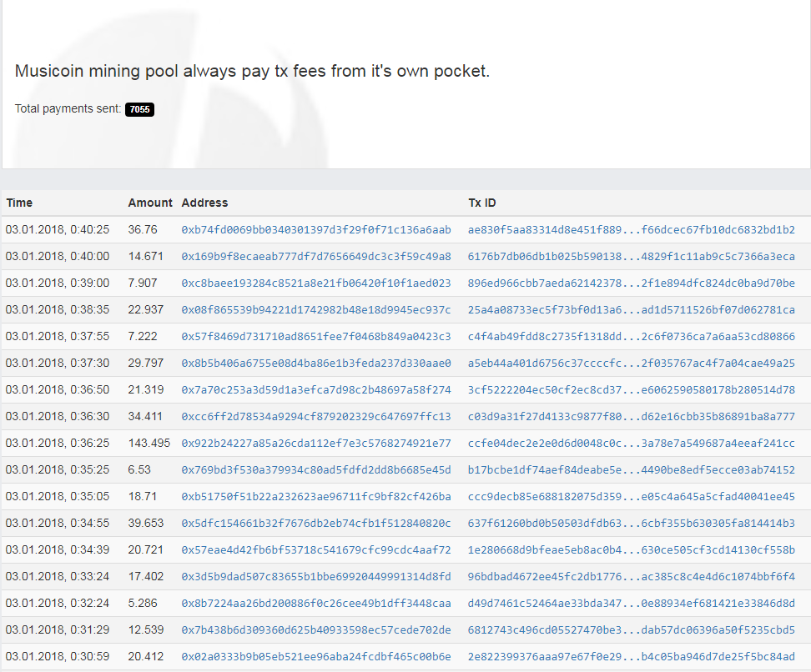
Task: Click transaction starting with a5eb44a401d6756c37ccccfc
Action: (631, 363)
